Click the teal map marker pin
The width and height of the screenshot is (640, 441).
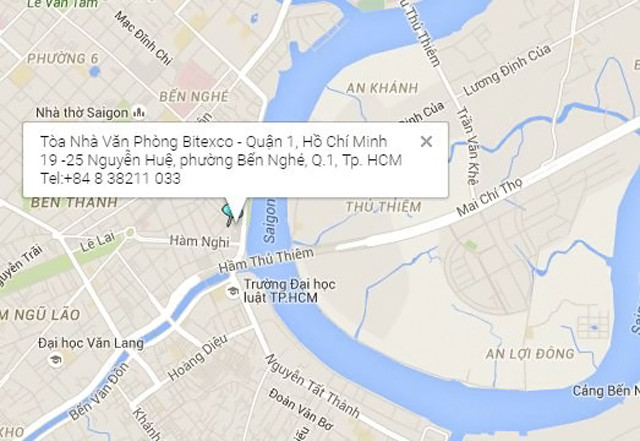228,212
